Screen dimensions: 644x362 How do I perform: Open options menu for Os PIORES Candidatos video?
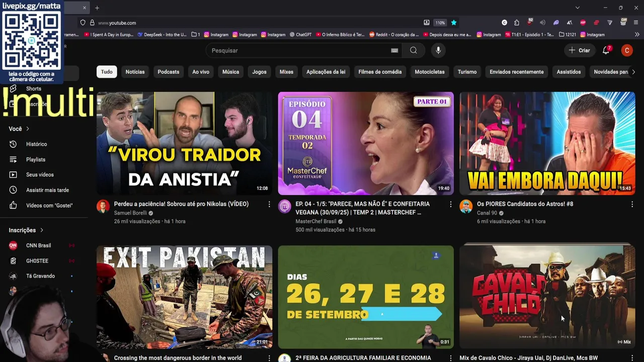pos(632,205)
